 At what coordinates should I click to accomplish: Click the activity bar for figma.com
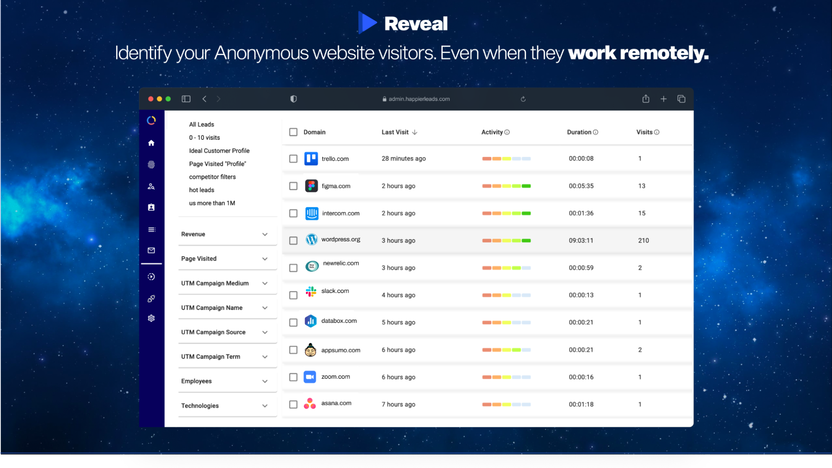coord(506,186)
